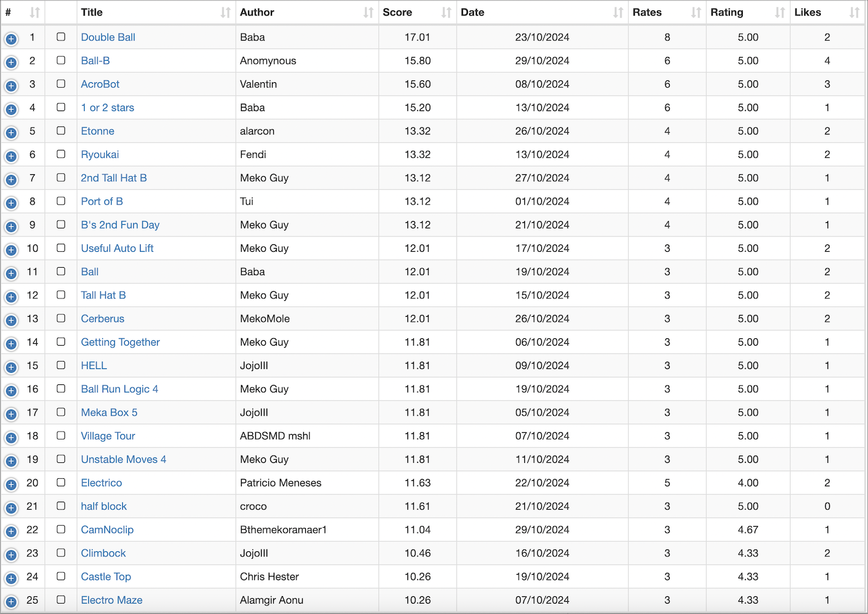Viewport: 868px width, 614px height.
Task: Open the Castle Top link
Action: click(106, 577)
